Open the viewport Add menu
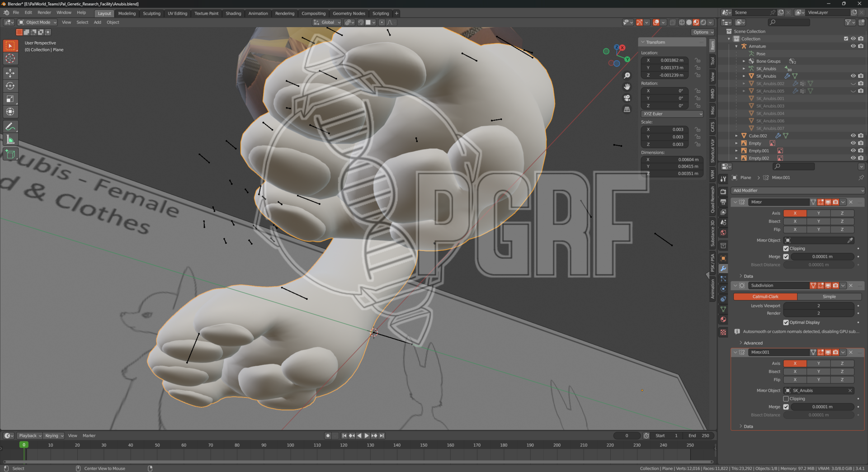 [97, 22]
